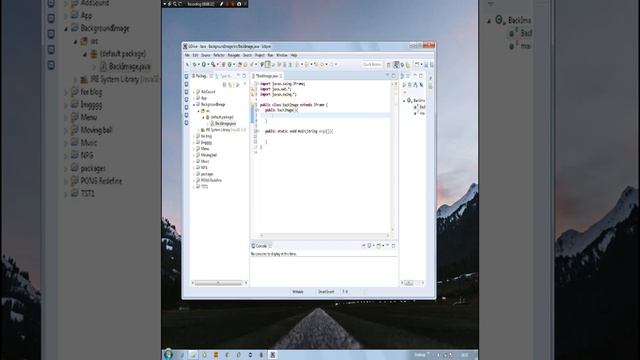Click Collapse All in Package Explorer toolbar
The height and width of the screenshot is (360, 640).
(x=224, y=84)
